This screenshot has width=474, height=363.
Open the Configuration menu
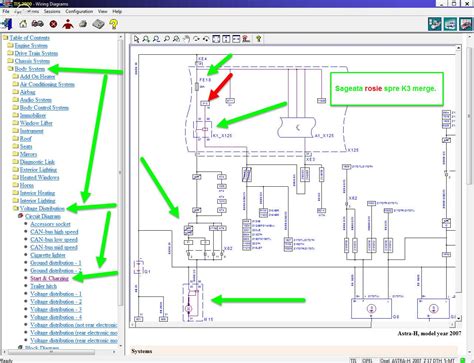(79, 11)
